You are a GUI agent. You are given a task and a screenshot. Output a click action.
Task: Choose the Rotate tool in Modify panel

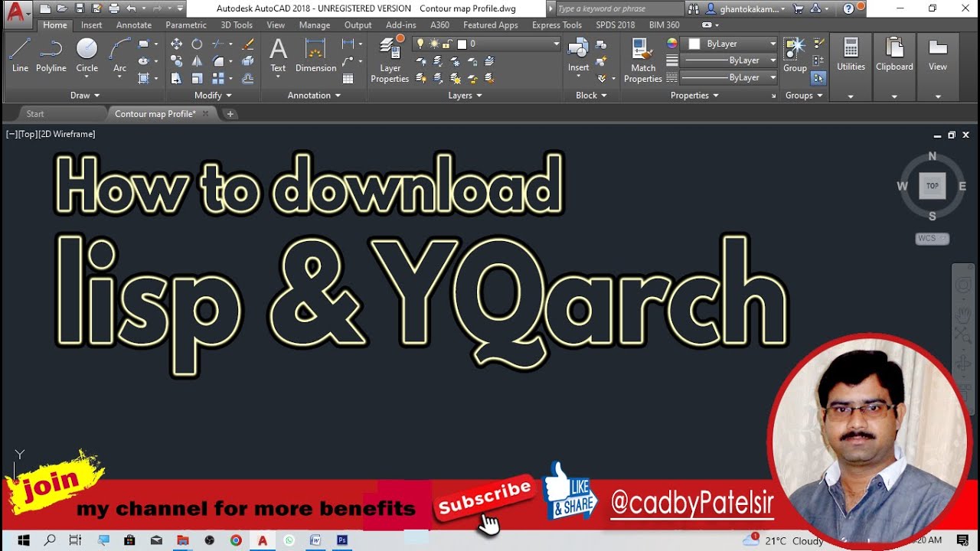[x=197, y=44]
